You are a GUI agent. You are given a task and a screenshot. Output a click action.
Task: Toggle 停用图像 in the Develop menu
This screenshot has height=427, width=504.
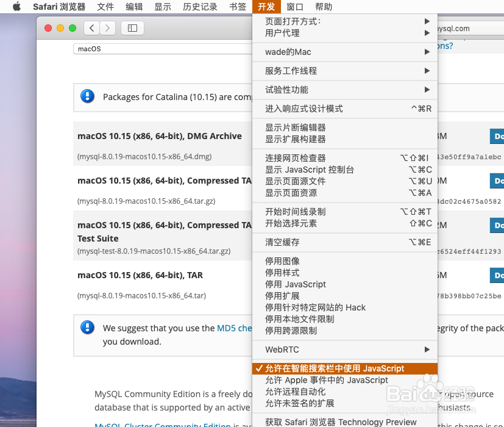click(x=345, y=261)
